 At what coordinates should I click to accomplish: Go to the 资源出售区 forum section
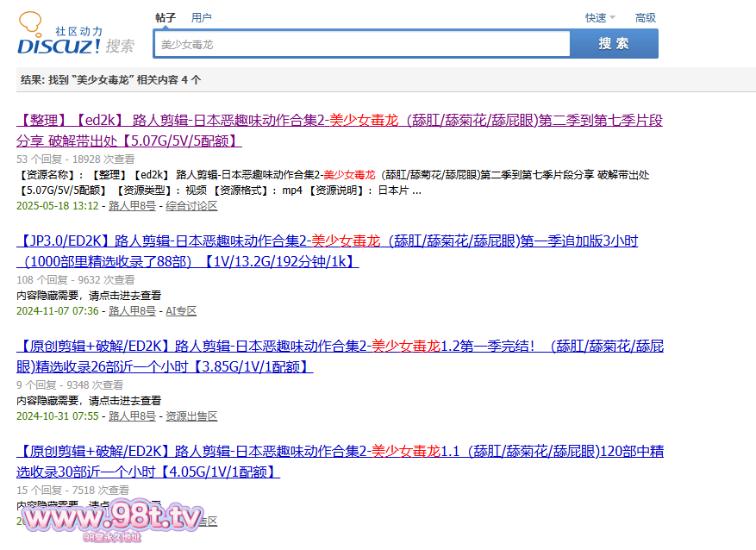tap(191, 416)
